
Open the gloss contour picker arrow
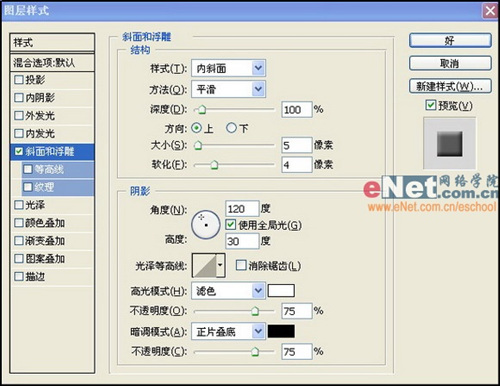[x=220, y=265]
